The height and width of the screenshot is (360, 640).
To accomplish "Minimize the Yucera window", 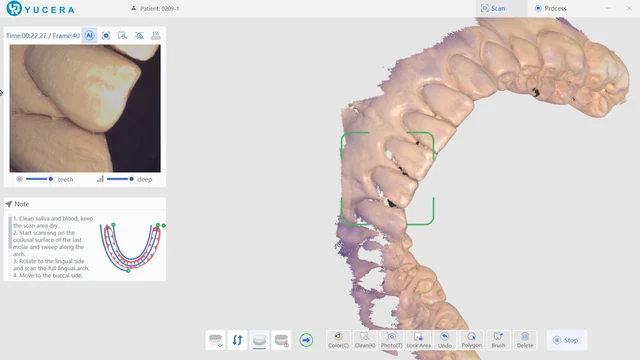I will pos(609,8).
